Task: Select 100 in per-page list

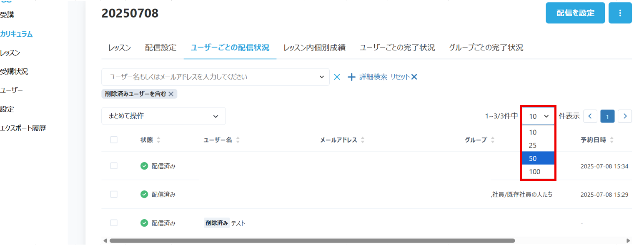Action: (x=538, y=171)
